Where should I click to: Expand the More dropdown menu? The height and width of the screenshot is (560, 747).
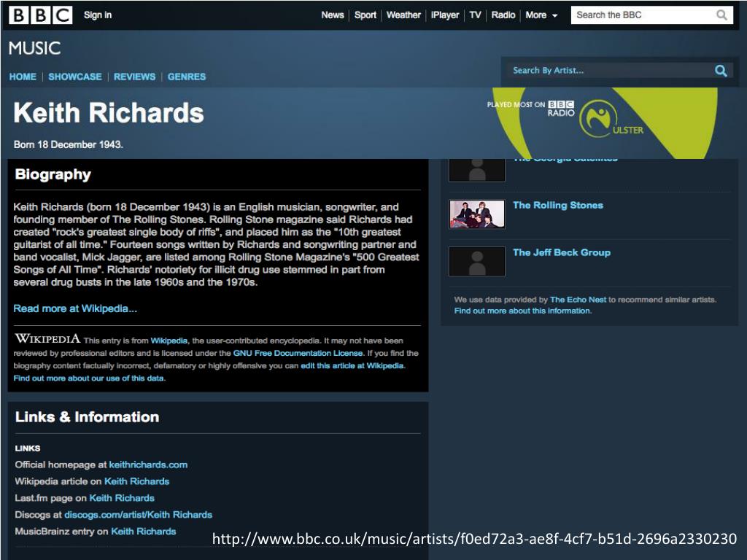click(541, 15)
